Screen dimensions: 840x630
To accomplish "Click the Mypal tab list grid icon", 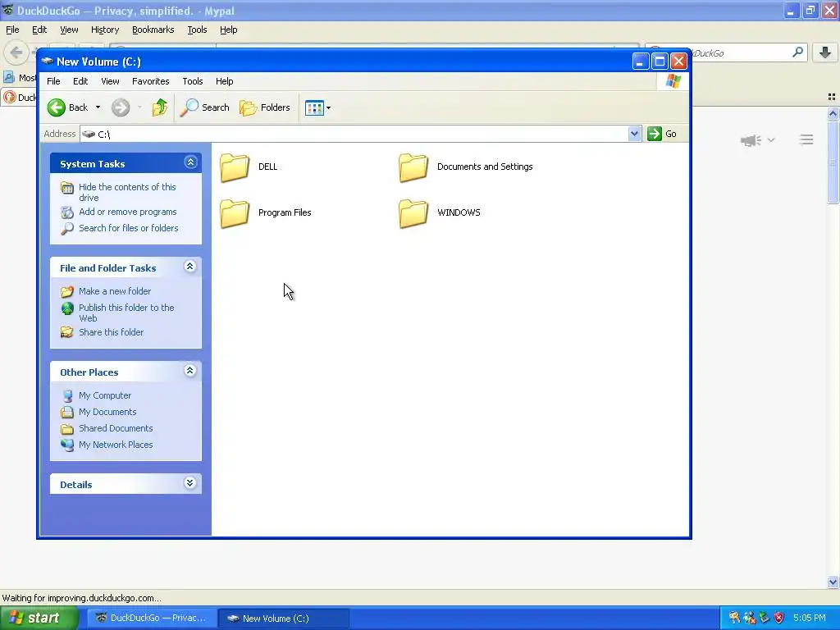I will point(832,97).
